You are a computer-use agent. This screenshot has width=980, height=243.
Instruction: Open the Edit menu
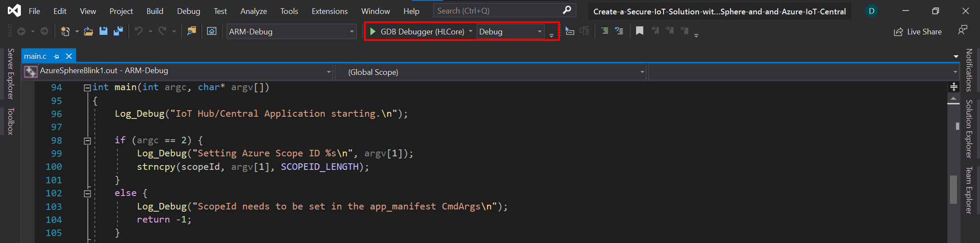point(60,11)
